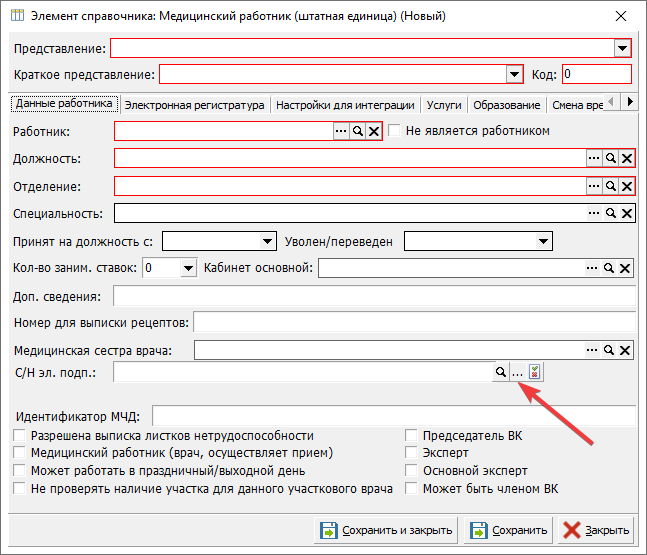Open the Настройки для интеграции tab
This screenshot has height=555, width=647.
345,104
